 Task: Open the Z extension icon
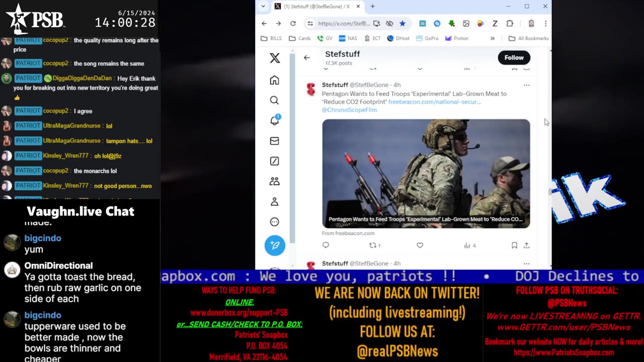coord(495,24)
